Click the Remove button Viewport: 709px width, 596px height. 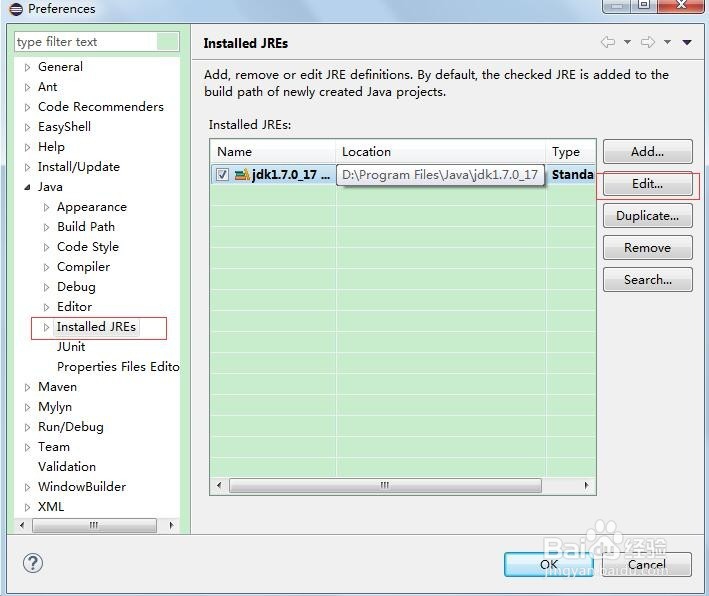(x=648, y=248)
